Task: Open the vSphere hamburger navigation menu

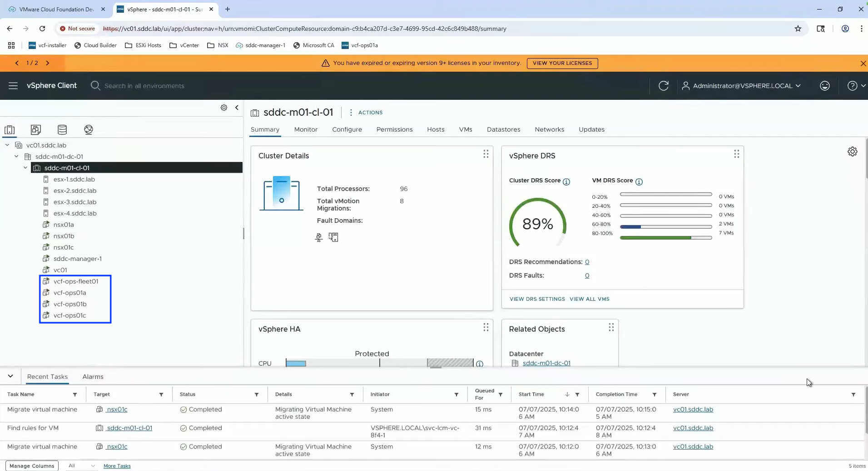Action: tap(13, 86)
